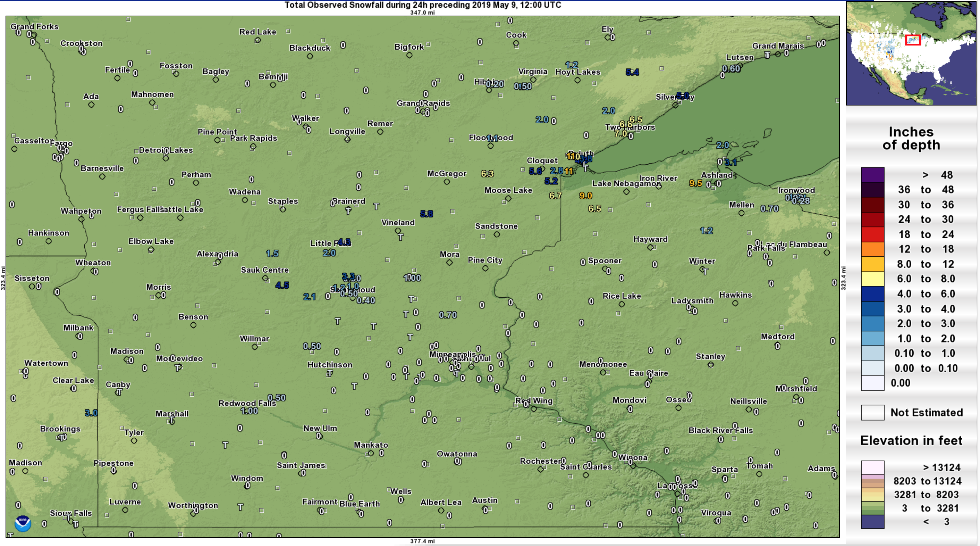Click the 'Brainerd' city label
Image resolution: width=980 pixels, height=546 pixels.
[x=349, y=201]
